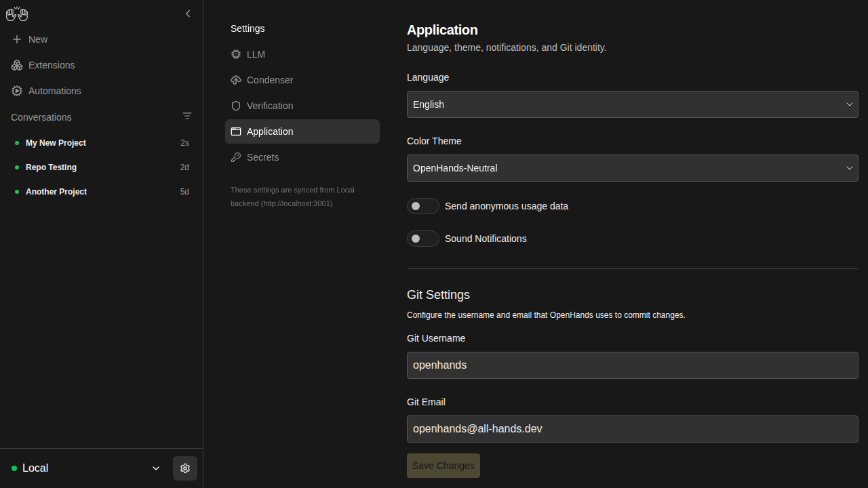
Task: Open the Secrets settings section
Action: pyautogui.click(x=302, y=157)
